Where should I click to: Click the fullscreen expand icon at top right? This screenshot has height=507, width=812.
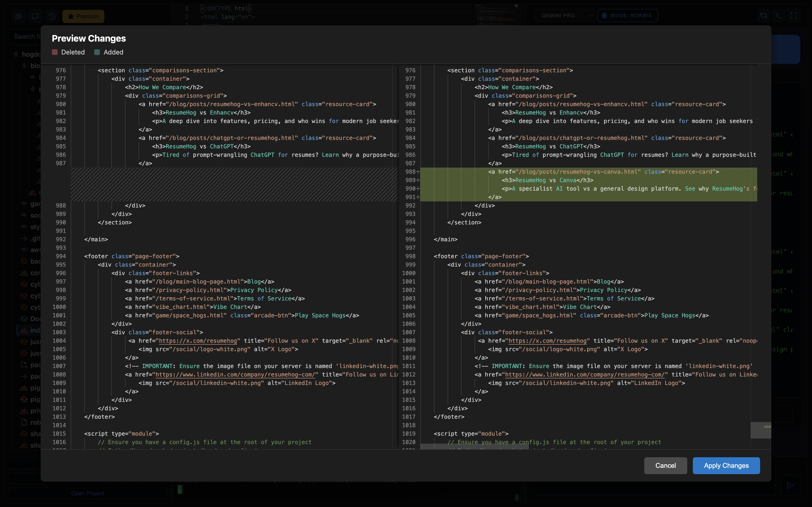pos(794,15)
